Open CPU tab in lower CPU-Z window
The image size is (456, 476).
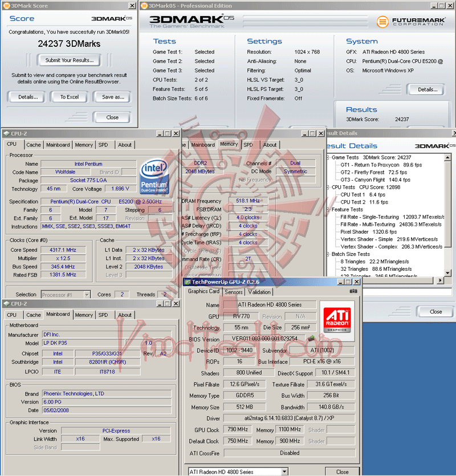point(11,315)
